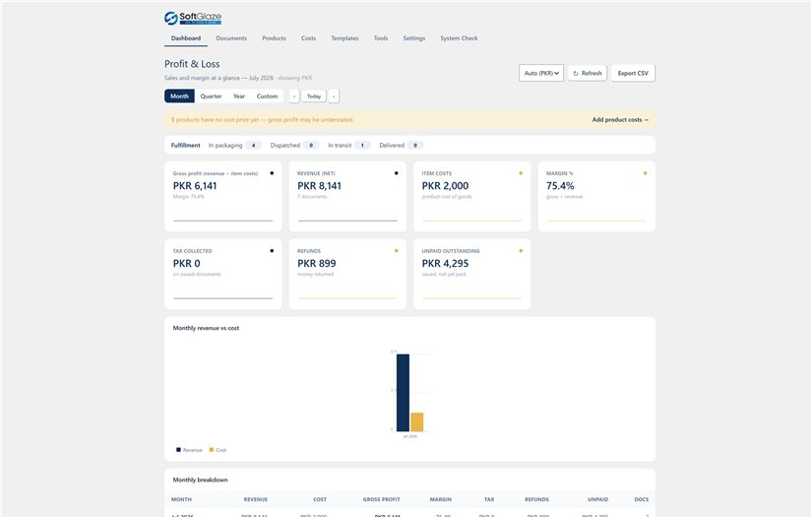812x517 pixels.
Task: Click the yellow Cost bar in chart
Action: [417, 421]
